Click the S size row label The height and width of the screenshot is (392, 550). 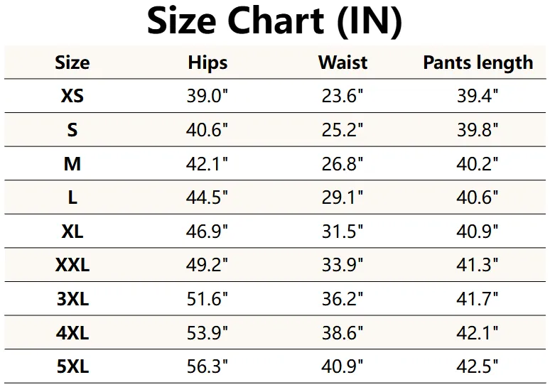tap(72, 130)
